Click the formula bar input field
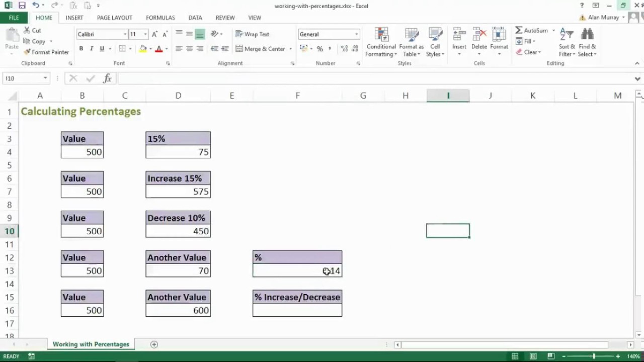This screenshot has height=362, width=644. pos(375,78)
